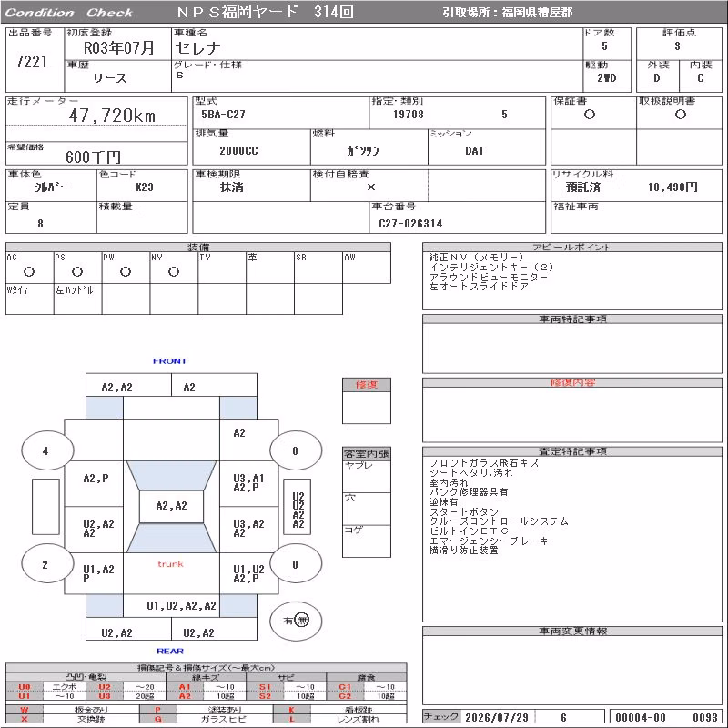Click the 'ヤブレ' interior trim cell

pyautogui.click(x=367, y=477)
